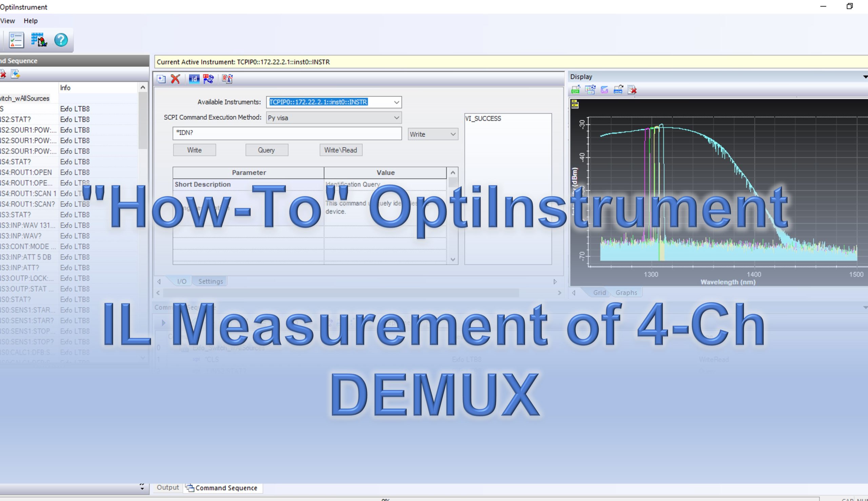The width and height of the screenshot is (868, 501).
Task: Click the add instrument icon above Available Instruments
Action: point(161,79)
